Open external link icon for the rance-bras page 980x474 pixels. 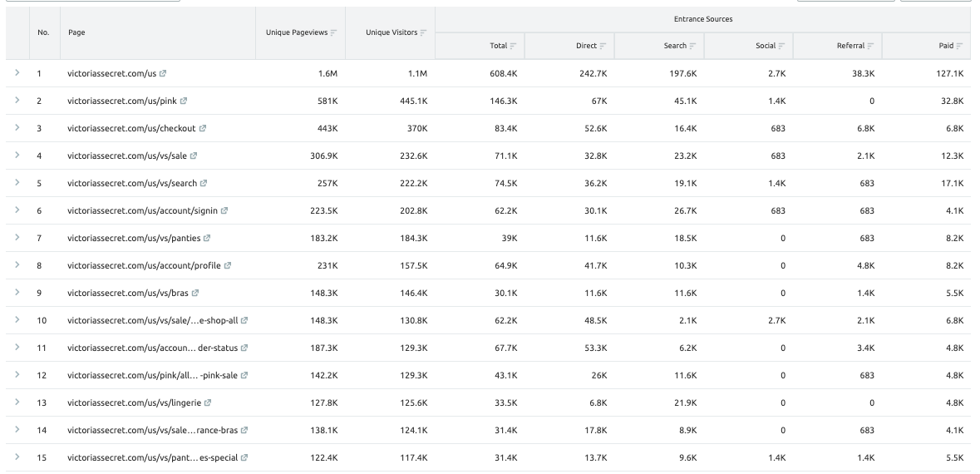click(x=244, y=430)
